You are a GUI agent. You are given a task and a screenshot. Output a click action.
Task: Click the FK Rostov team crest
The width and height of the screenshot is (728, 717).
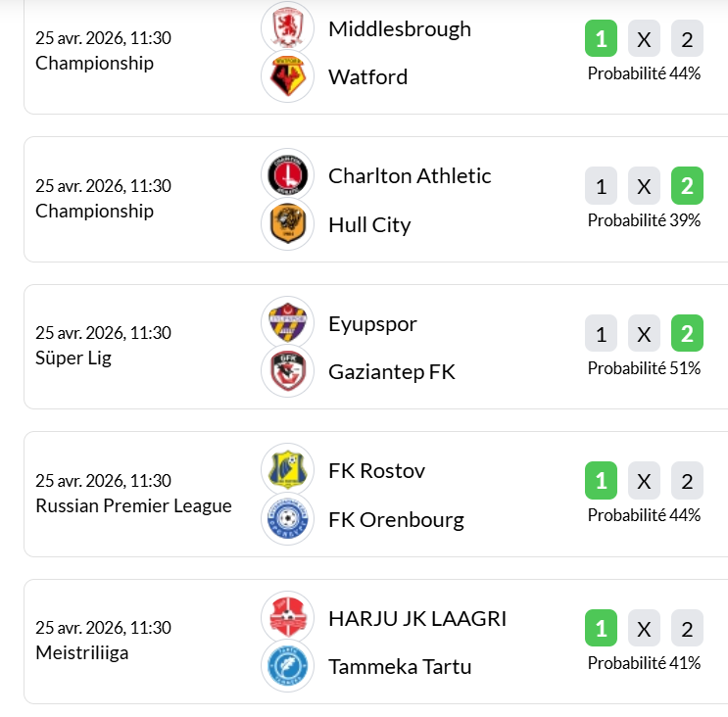tap(287, 470)
